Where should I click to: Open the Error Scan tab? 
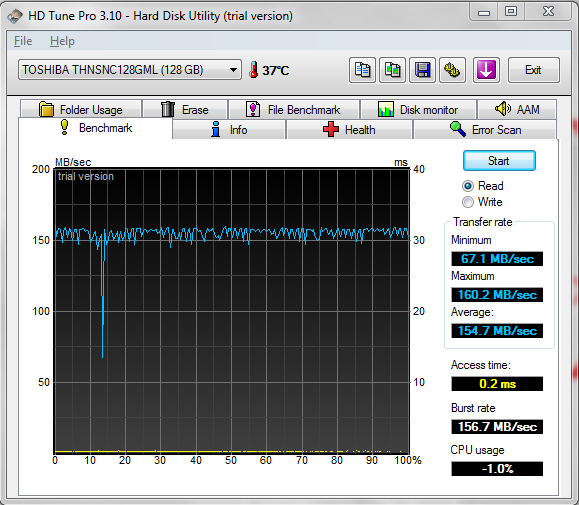click(x=485, y=130)
